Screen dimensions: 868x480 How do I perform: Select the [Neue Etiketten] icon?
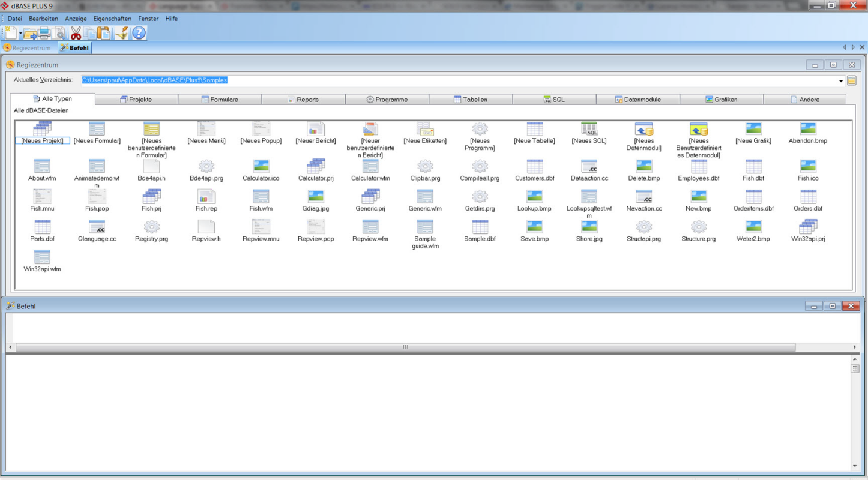[425, 128]
